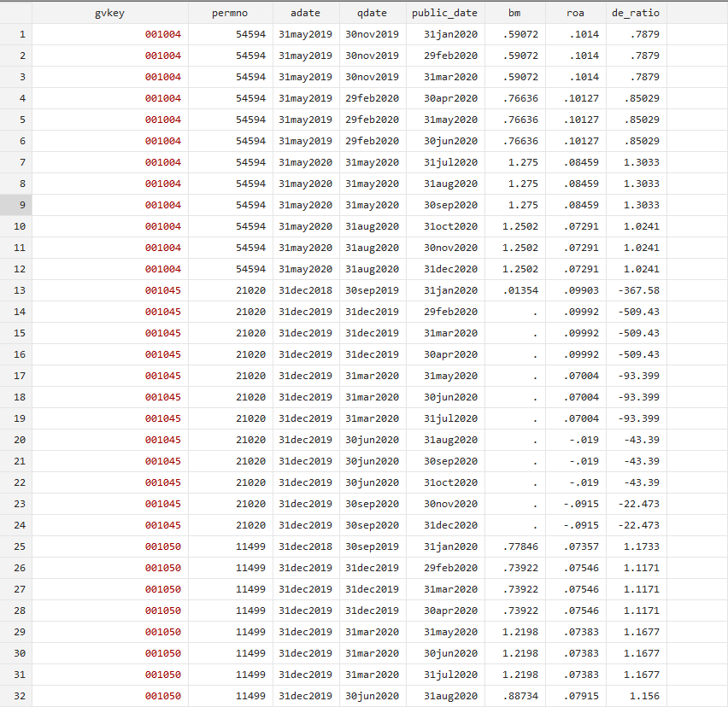728x707 pixels.
Task: Click adate 31may2020 in row 7
Action: coord(306,162)
